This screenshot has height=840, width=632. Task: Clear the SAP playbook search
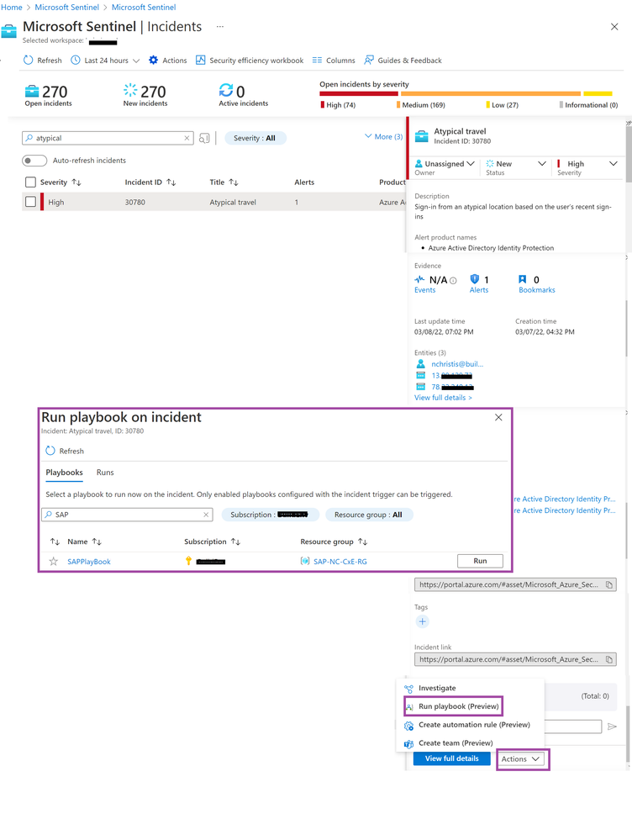point(206,515)
